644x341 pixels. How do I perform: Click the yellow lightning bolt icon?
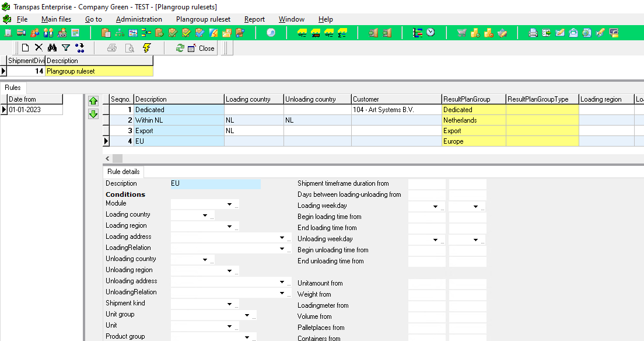146,48
